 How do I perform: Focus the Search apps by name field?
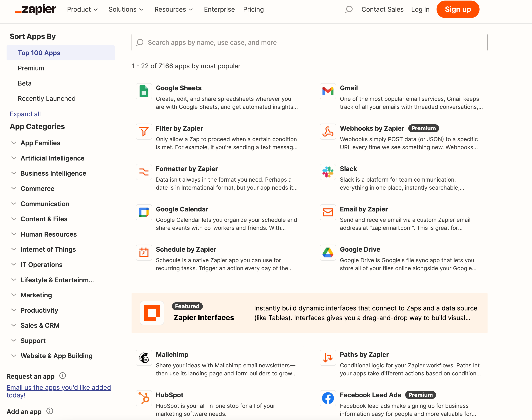[309, 43]
